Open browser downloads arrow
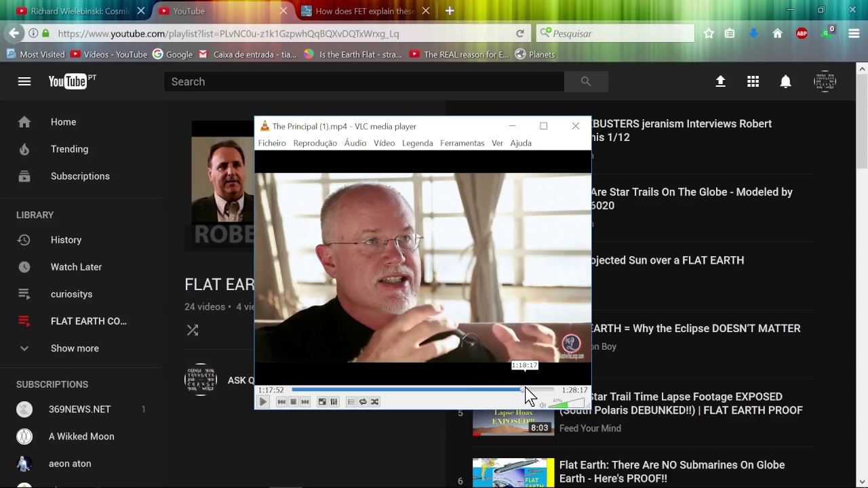 click(x=753, y=33)
